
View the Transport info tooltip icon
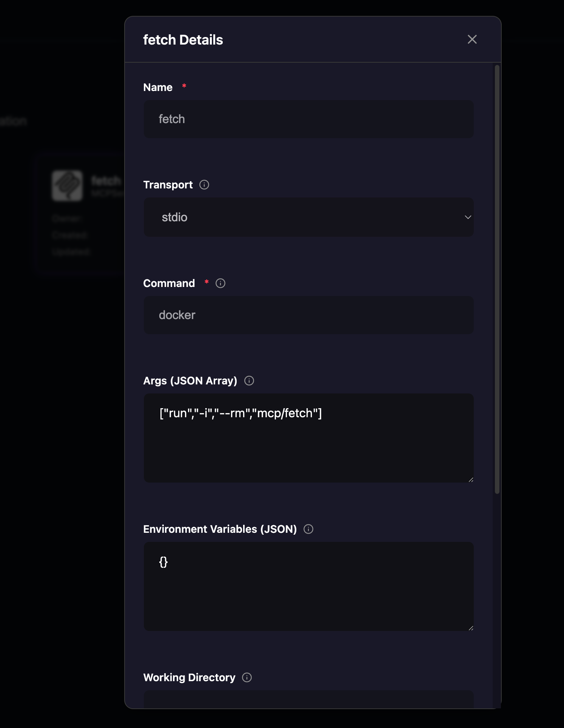[x=204, y=185]
